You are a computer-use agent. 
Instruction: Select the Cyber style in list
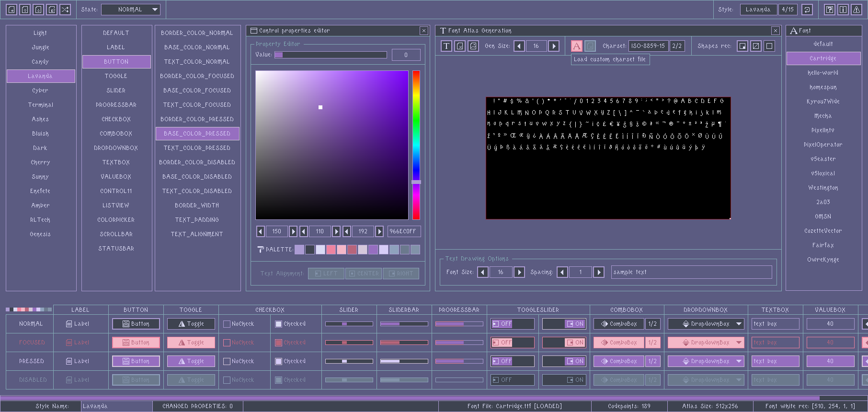tap(41, 91)
